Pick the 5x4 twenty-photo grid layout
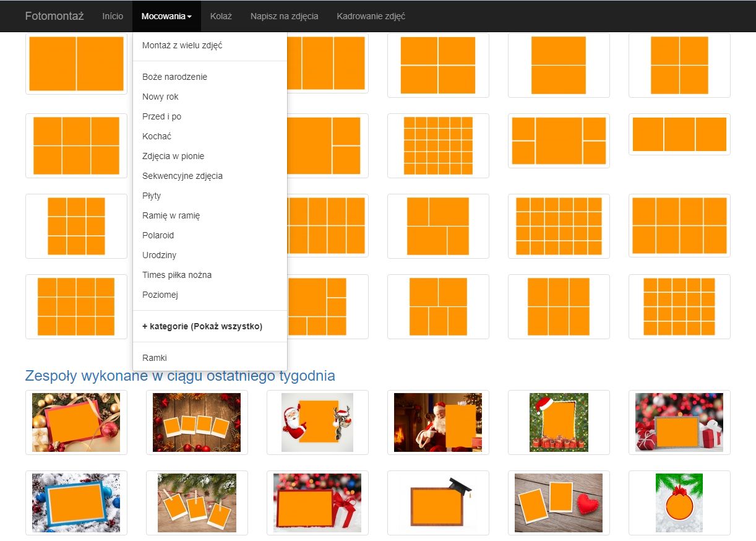Viewport: 756px width, 541px height. pyautogui.click(x=679, y=306)
